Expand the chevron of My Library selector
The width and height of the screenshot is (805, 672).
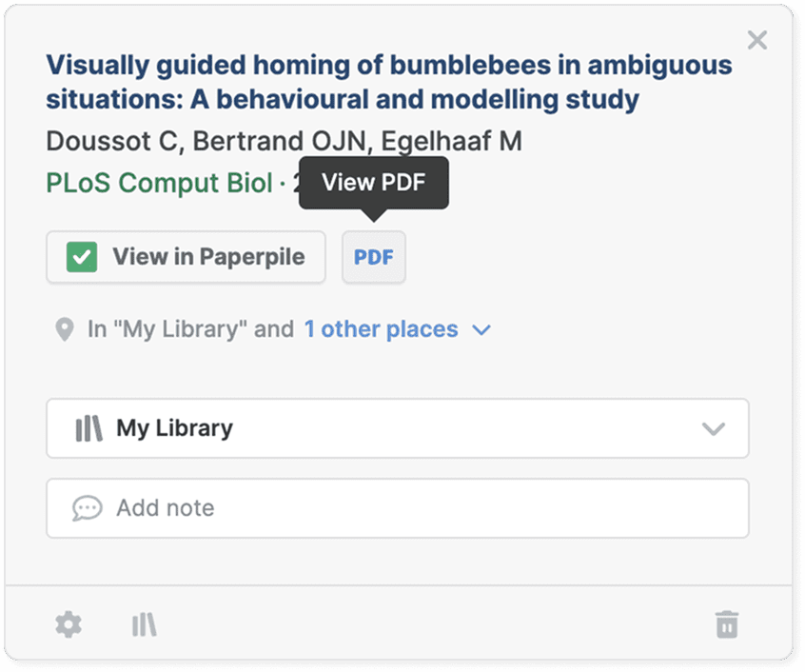coord(713,428)
